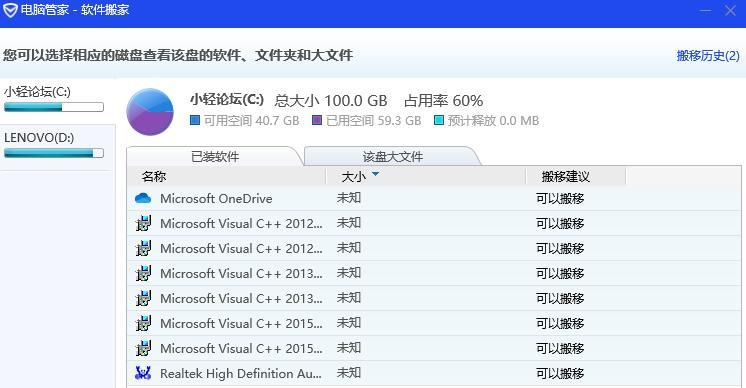Image resolution: width=746 pixels, height=388 pixels.
Task: Switch to the 该盘大文件 tab
Action: [393, 156]
